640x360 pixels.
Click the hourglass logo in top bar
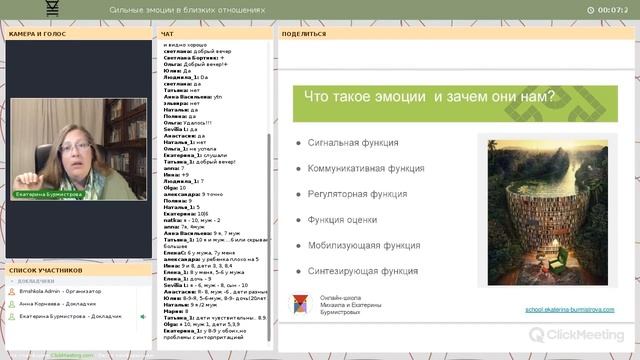(53, 8)
